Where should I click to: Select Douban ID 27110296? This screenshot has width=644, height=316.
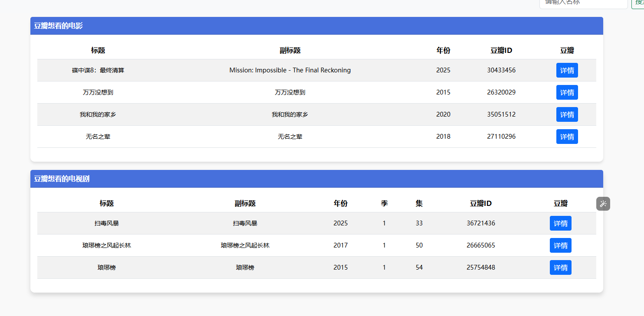coord(501,137)
